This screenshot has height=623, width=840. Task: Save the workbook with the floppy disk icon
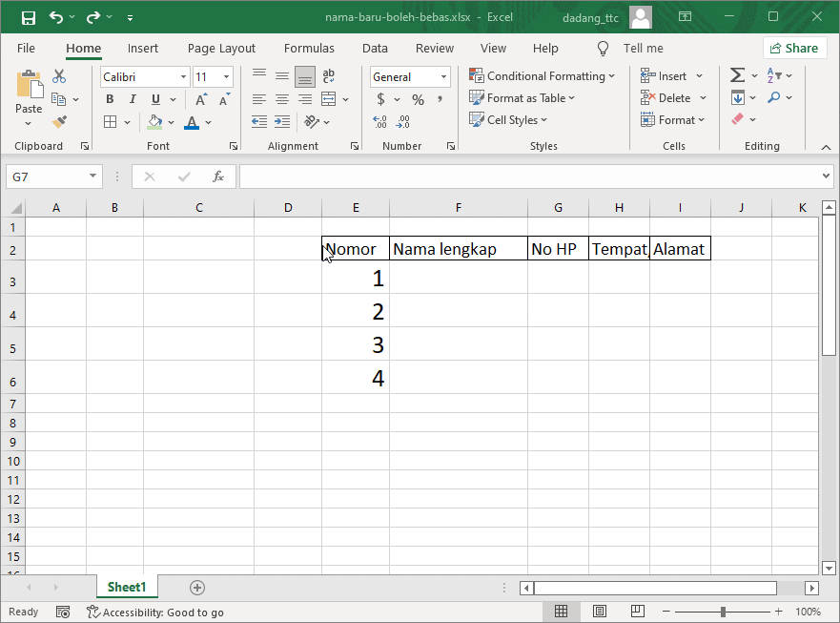(28, 17)
